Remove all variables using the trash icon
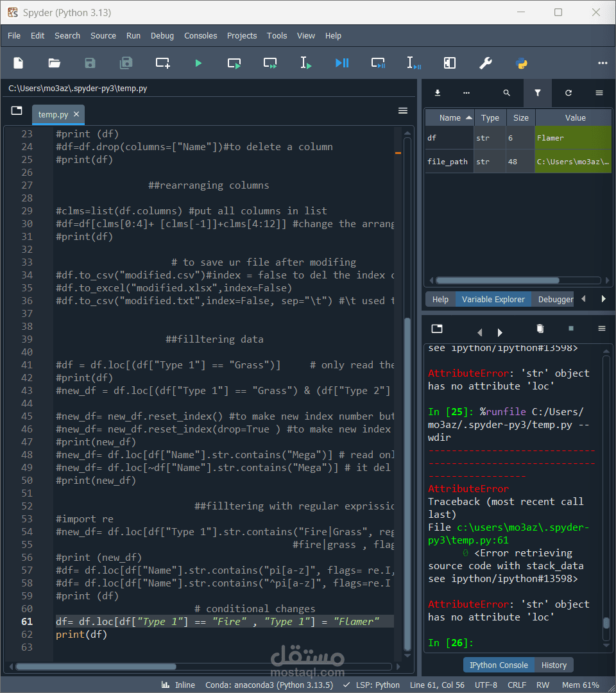The width and height of the screenshot is (616, 693). (540, 329)
